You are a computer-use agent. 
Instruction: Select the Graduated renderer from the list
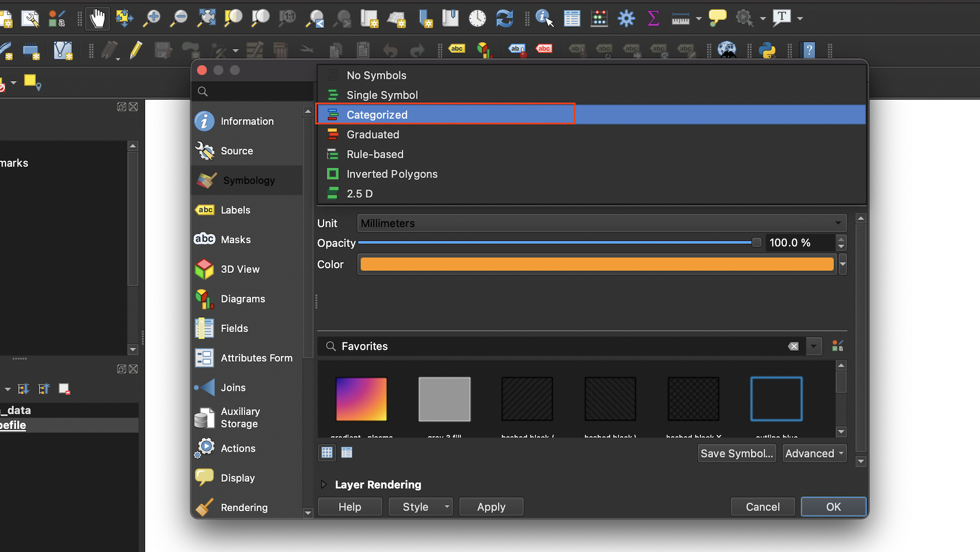click(373, 134)
